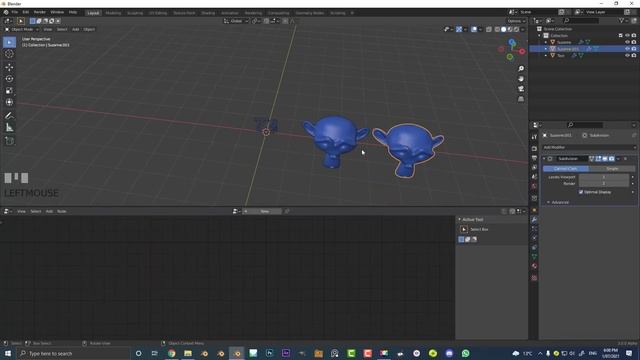The width and height of the screenshot is (640, 360).
Task: Open the Render menu
Action: point(40,13)
